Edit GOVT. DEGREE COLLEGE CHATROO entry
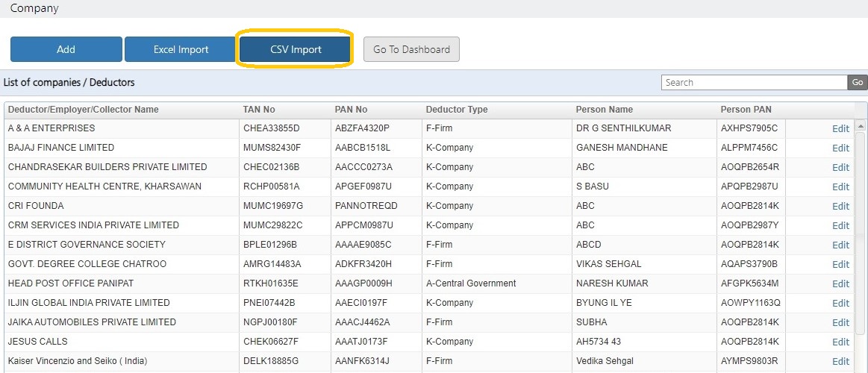 tap(840, 264)
